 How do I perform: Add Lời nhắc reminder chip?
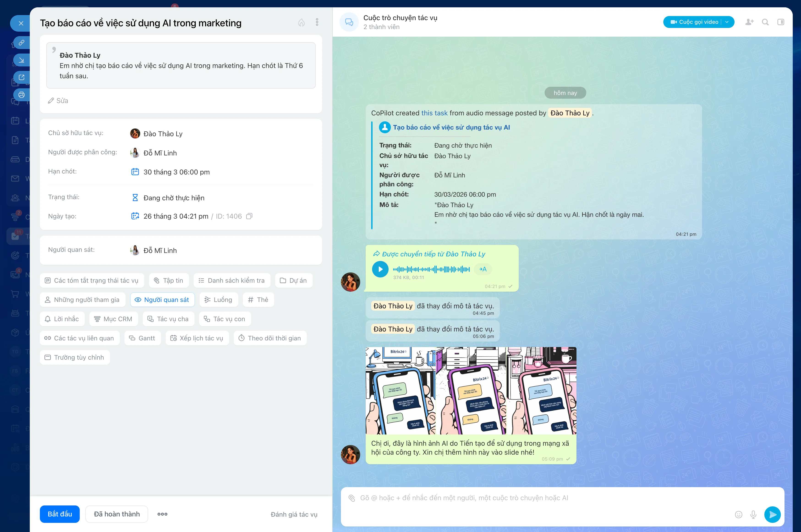tap(62, 319)
